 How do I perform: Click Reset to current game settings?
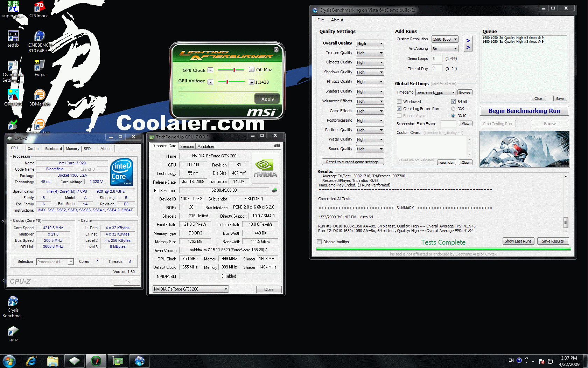click(x=352, y=162)
